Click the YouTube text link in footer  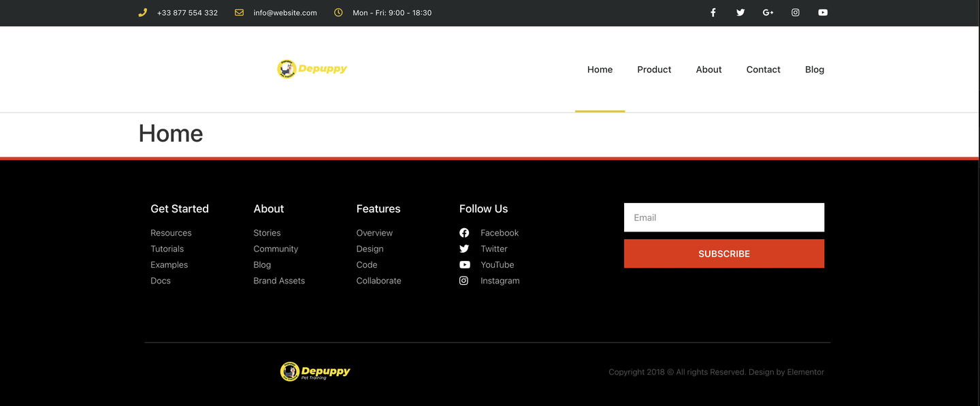(x=497, y=265)
